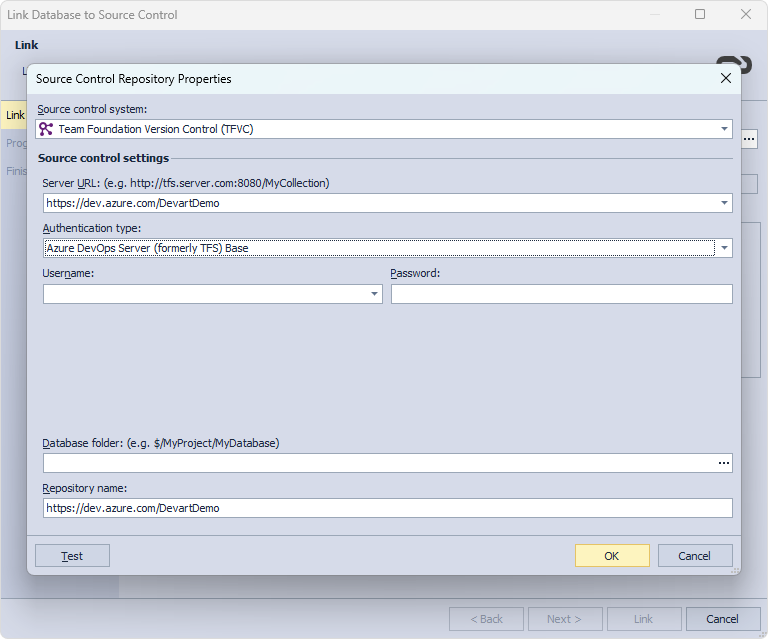The height and width of the screenshot is (639, 768).
Task: Click the Test button
Action: pyautogui.click(x=72, y=556)
